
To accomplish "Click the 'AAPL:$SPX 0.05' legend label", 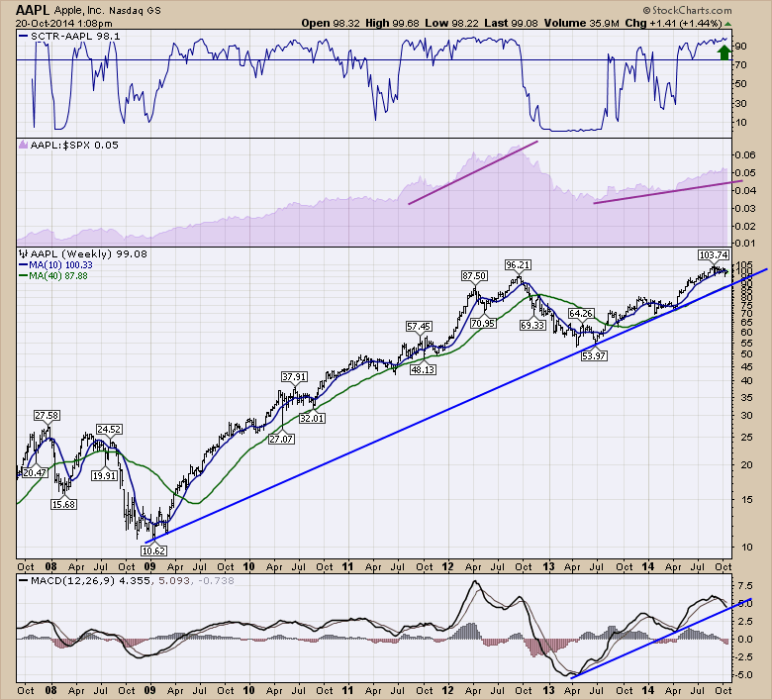I will click(x=74, y=145).
